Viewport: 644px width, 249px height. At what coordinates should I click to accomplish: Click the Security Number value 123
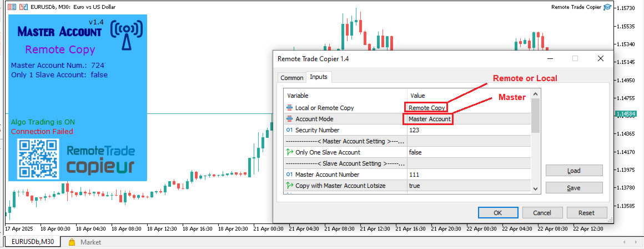(469, 130)
